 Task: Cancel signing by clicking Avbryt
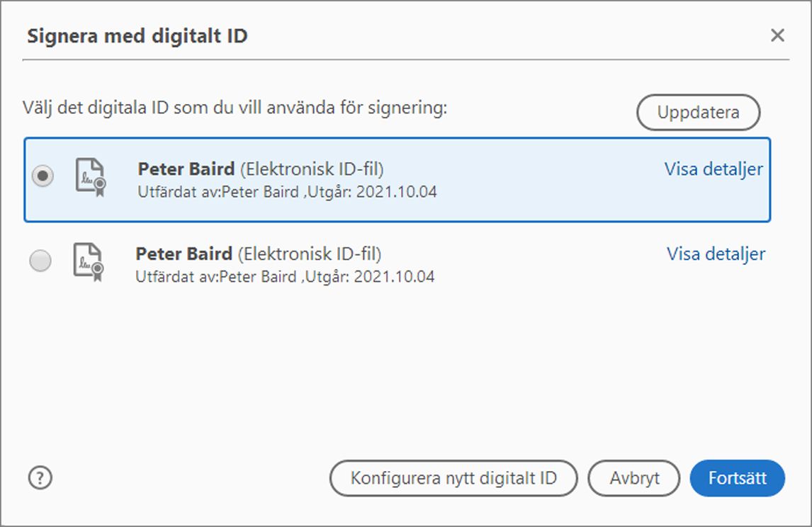tap(634, 478)
